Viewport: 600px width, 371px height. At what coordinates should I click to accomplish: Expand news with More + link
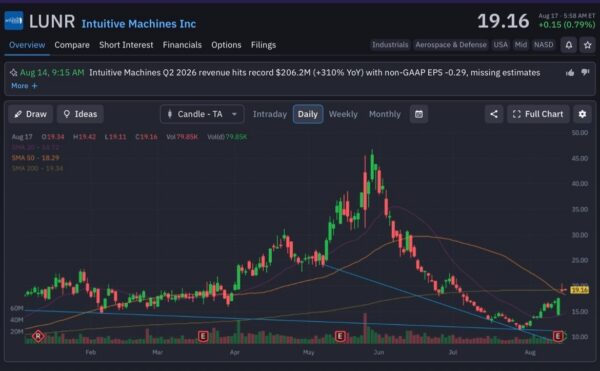[24, 86]
